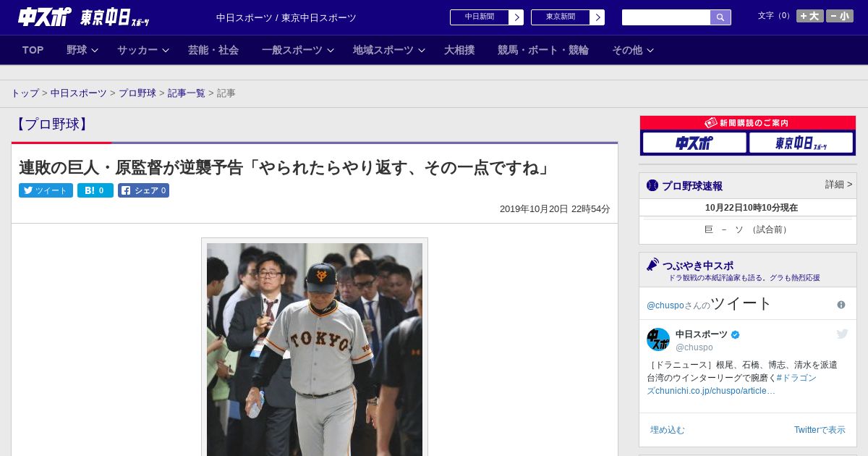
Task: Open the 競馬・ボート・競輪 menu item
Action: (x=543, y=50)
